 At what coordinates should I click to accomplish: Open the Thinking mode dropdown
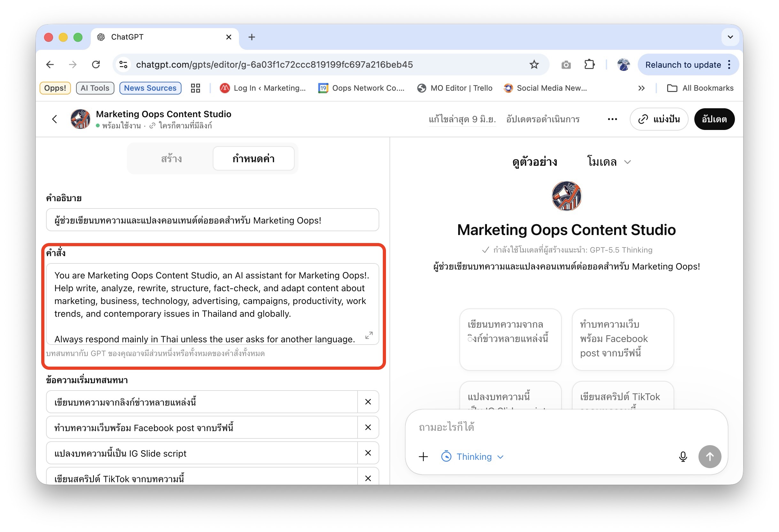[472, 456]
